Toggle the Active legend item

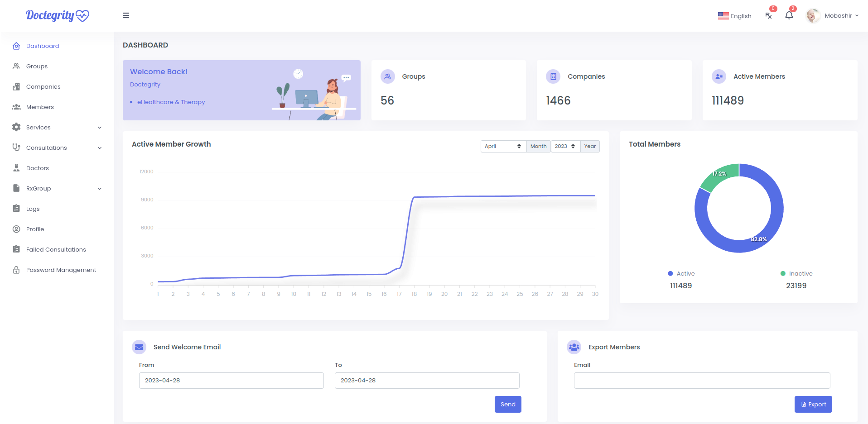coord(681,273)
